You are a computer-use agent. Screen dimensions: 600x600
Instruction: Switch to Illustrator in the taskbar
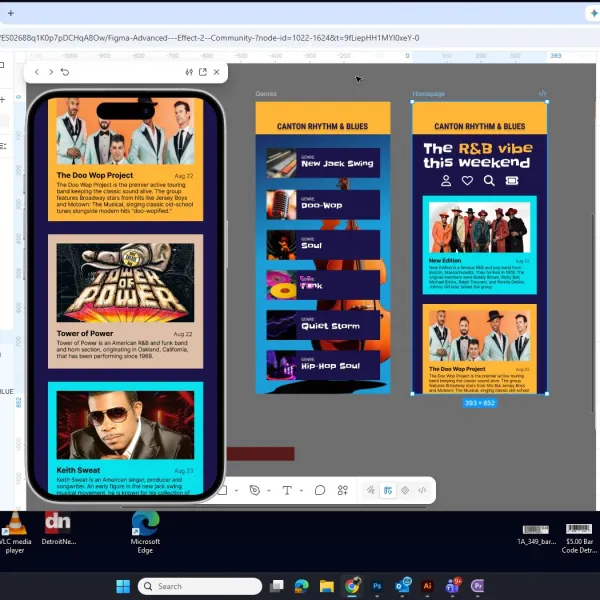point(427,586)
